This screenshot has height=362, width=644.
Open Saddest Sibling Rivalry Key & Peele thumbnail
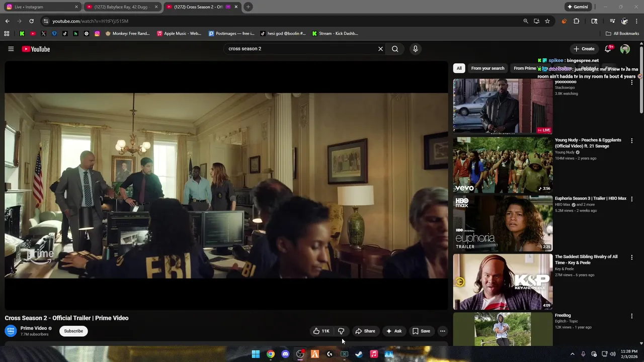[503, 282]
